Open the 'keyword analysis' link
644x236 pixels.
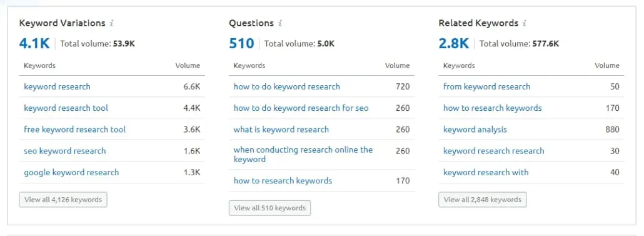(475, 130)
